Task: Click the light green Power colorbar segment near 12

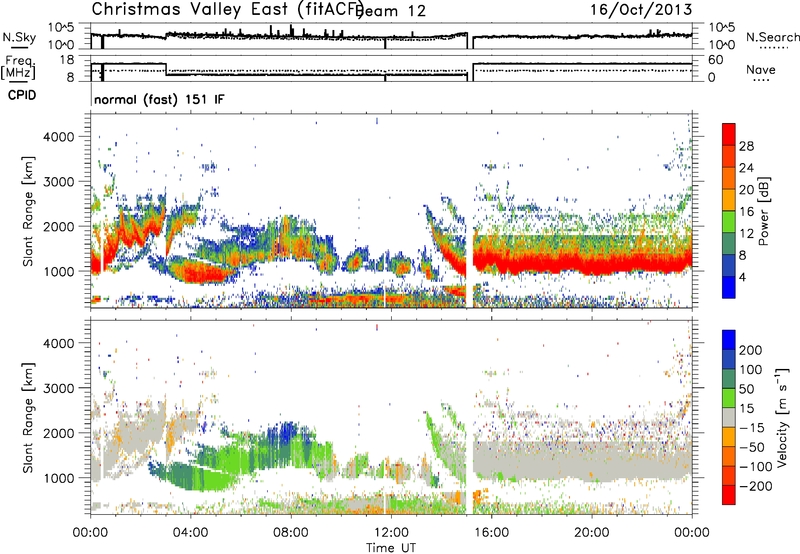Action: click(x=729, y=222)
